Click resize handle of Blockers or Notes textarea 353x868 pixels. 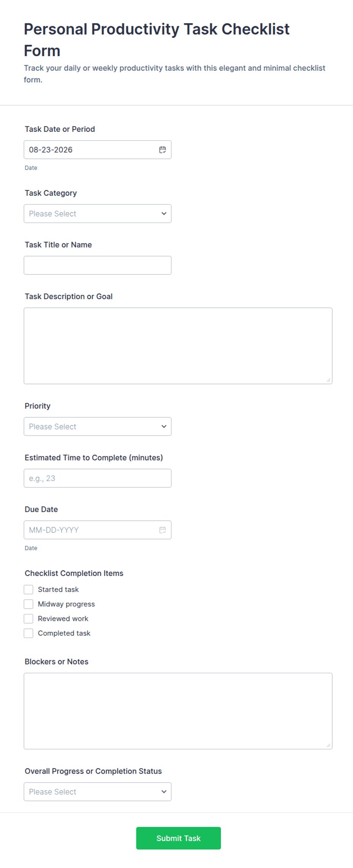(x=329, y=746)
